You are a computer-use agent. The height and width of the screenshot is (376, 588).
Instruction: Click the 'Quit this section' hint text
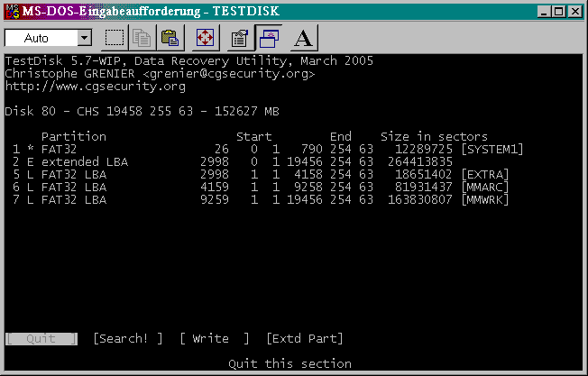click(289, 364)
